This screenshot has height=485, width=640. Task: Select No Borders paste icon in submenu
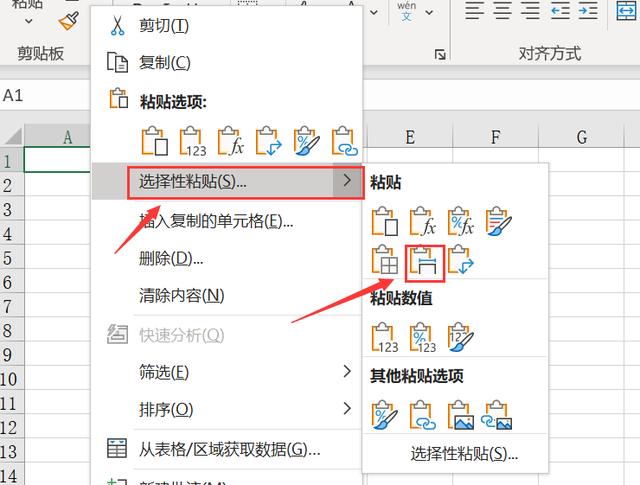coord(384,260)
